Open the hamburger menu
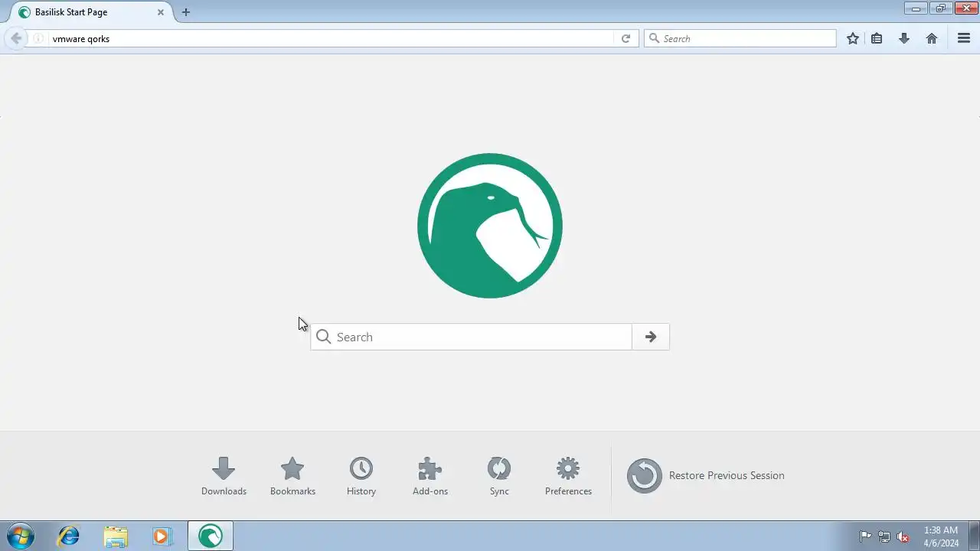 coord(964,38)
